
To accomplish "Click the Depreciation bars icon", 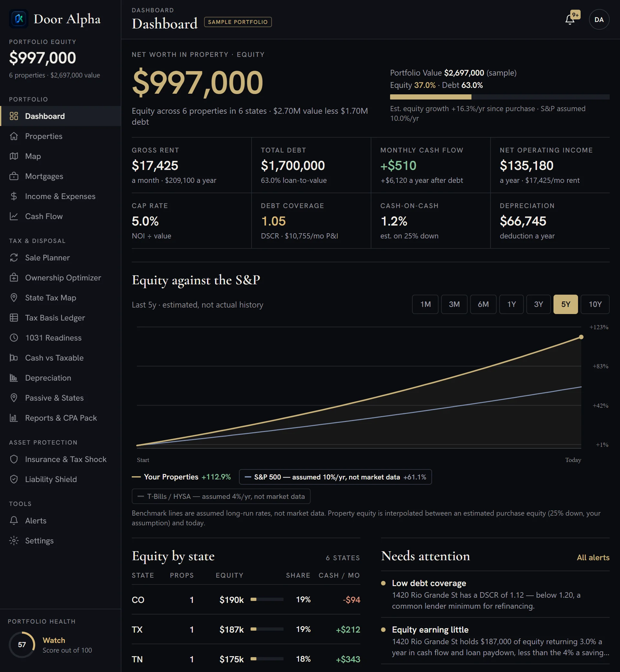I will click(14, 378).
